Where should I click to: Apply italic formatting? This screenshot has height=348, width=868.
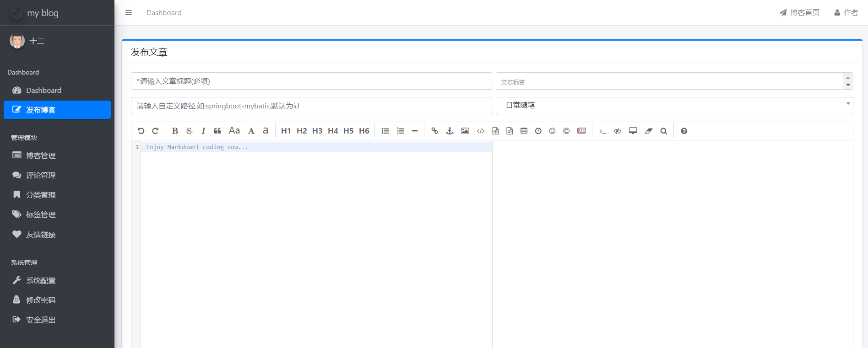pos(203,131)
